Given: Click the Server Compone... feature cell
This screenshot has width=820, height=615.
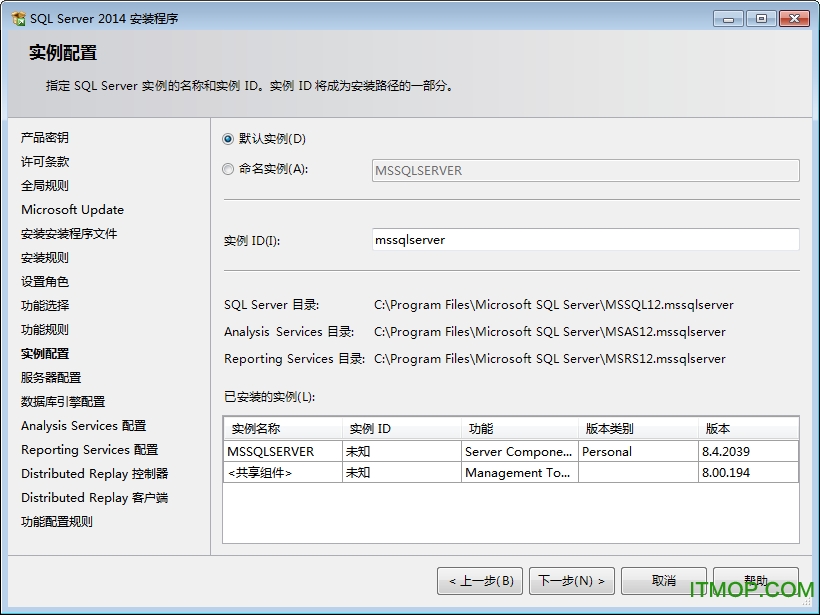Looking at the screenshot, I should coord(519,451).
